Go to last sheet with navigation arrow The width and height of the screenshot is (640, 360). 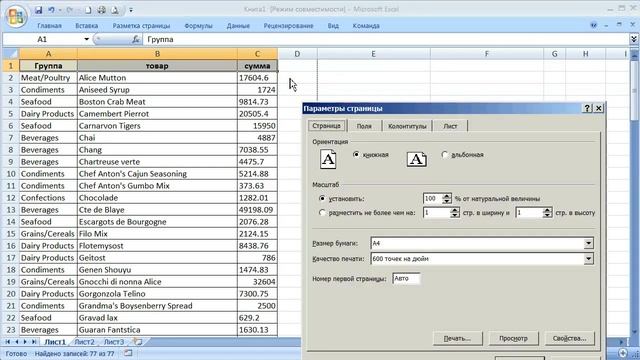(34, 342)
